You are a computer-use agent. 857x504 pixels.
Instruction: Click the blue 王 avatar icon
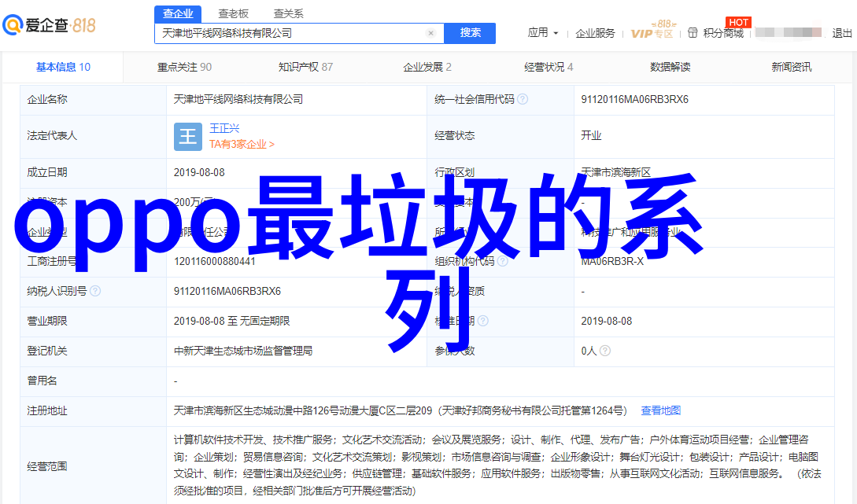(x=188, y=136)
